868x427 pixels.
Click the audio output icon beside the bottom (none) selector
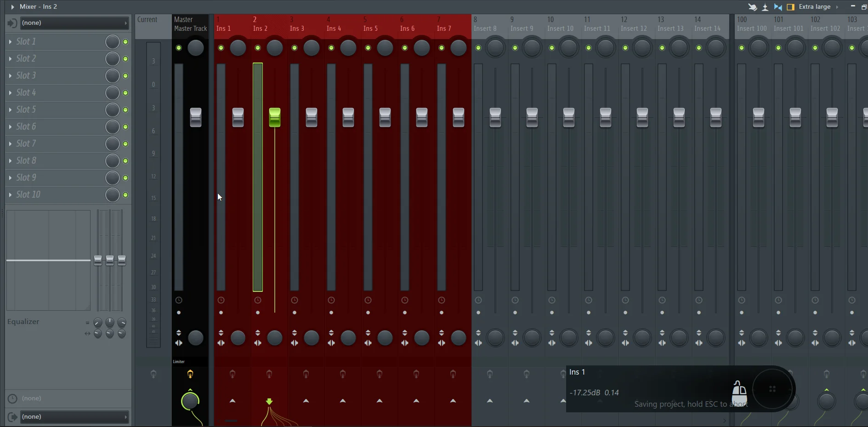click(x=12, y=417)
